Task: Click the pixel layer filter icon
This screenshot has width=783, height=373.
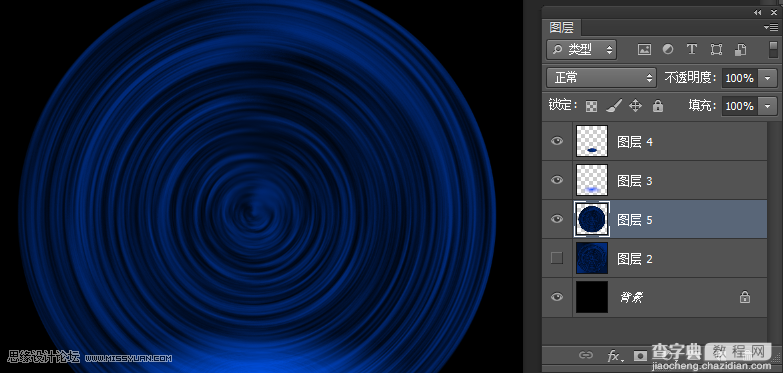Action: tap(644, 49)
